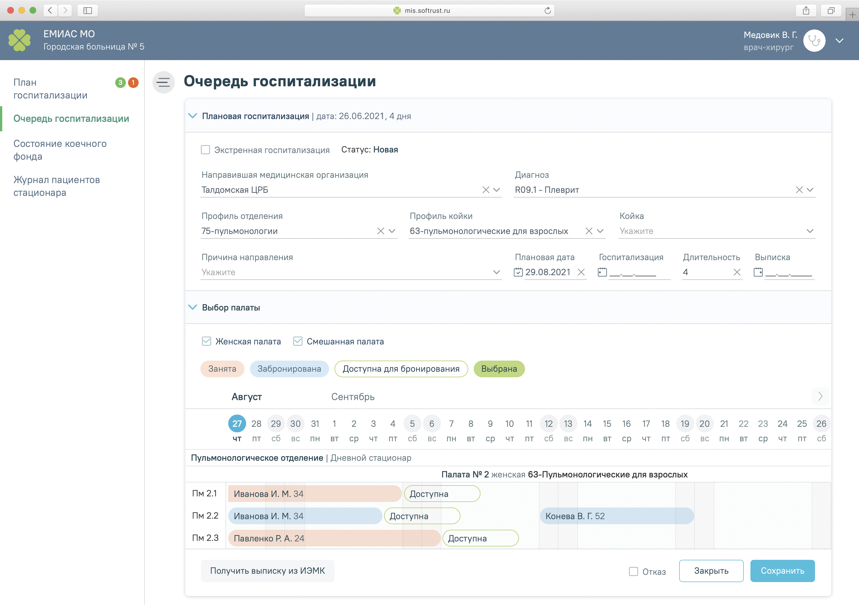859x616 pixels.
Task: Open the Койка dropdown
Action: coord(810,231)
